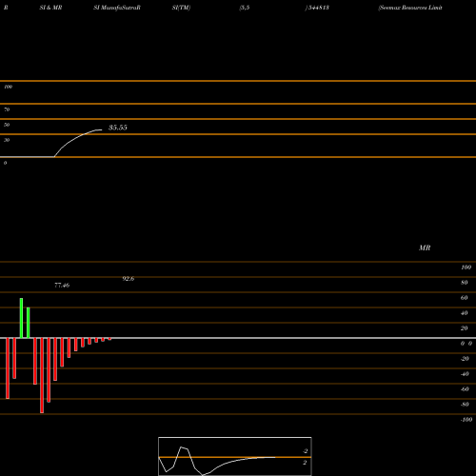The height and width of the screenshot is (476, 476).
Task: Click the 92.6 value label
Action: [x=129, y=279]
